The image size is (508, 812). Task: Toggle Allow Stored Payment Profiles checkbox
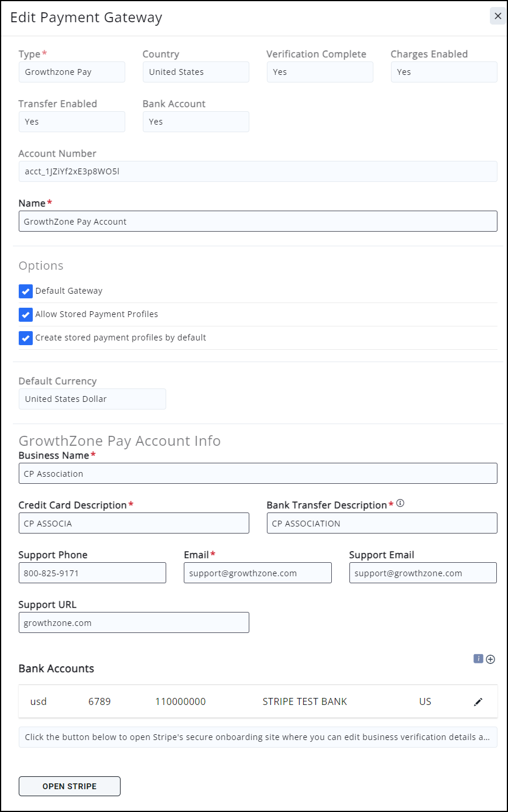26,315
